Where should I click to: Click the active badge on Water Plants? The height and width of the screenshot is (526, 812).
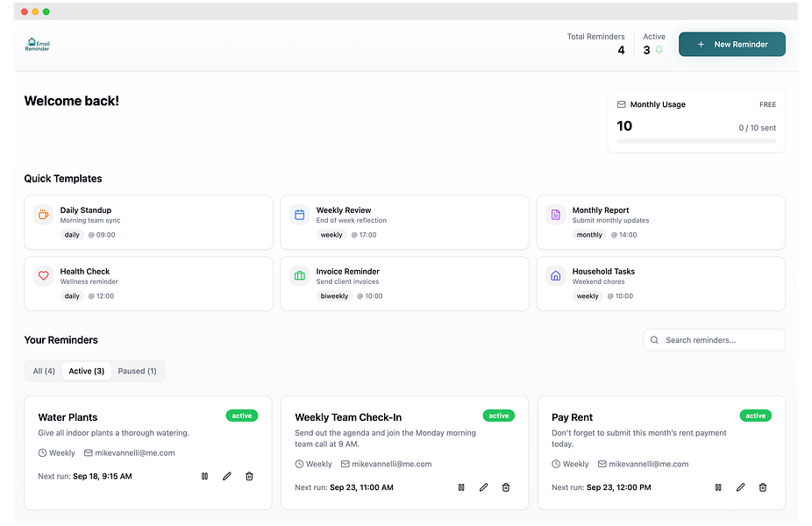click(x=242, y=416)
